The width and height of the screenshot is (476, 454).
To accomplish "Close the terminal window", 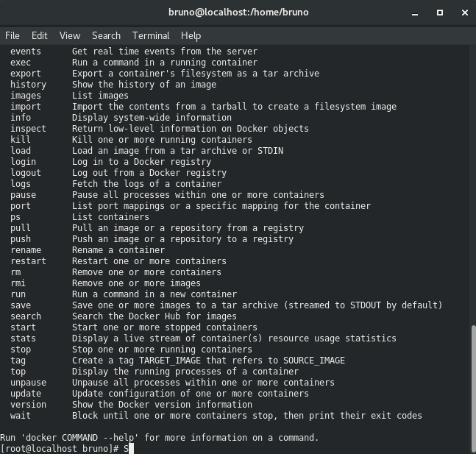I will (x=465, y=13).
